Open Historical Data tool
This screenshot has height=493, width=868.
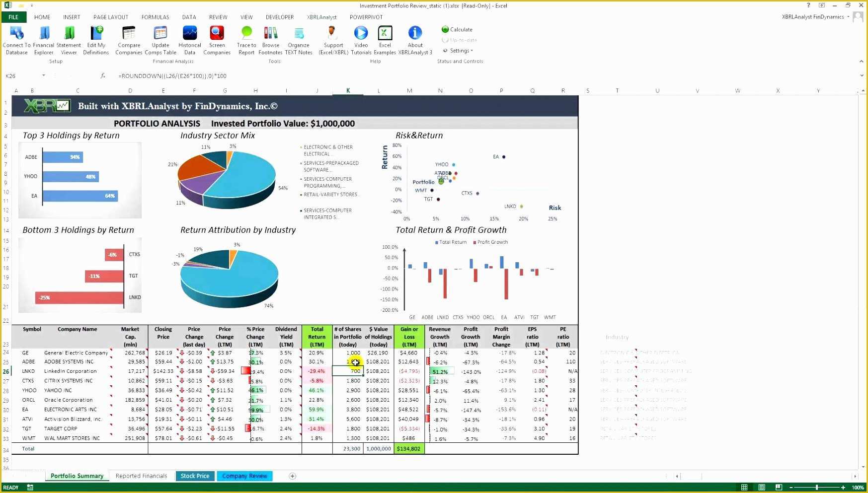point(190,40)
